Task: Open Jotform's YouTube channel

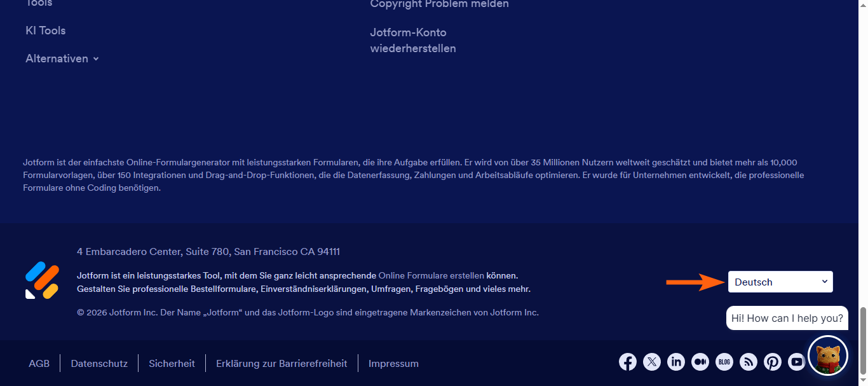Action: coord(796,361)
